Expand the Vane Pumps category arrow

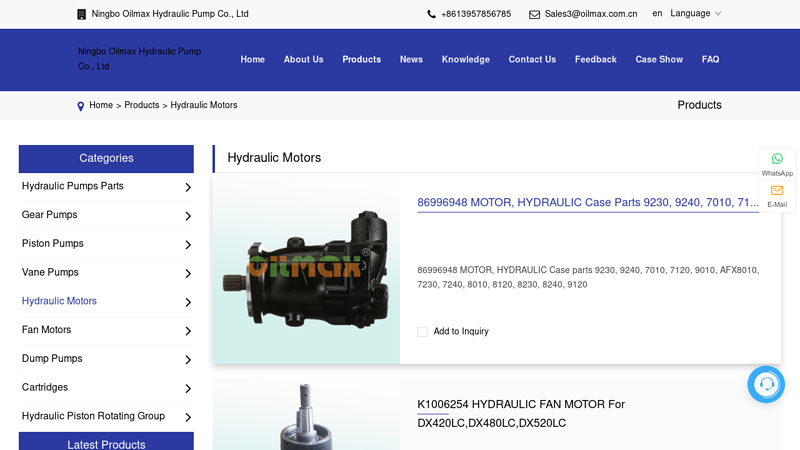[188, 273]
